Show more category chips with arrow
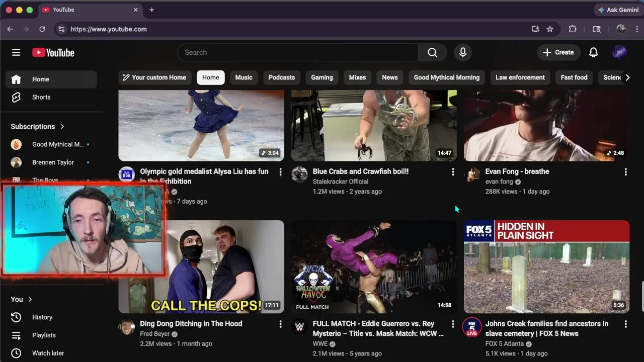This screenshot has width=644, height=362. (x=627, y=77)
